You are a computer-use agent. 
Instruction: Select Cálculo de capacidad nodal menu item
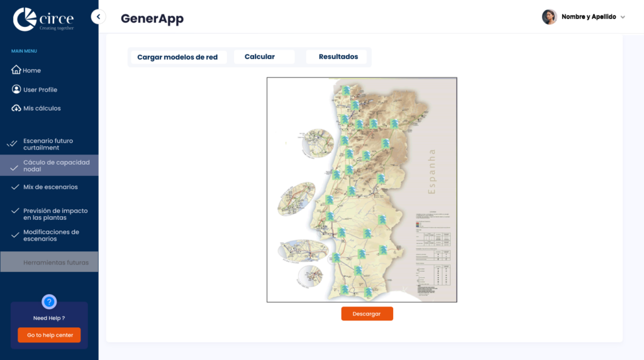[56, 166]
